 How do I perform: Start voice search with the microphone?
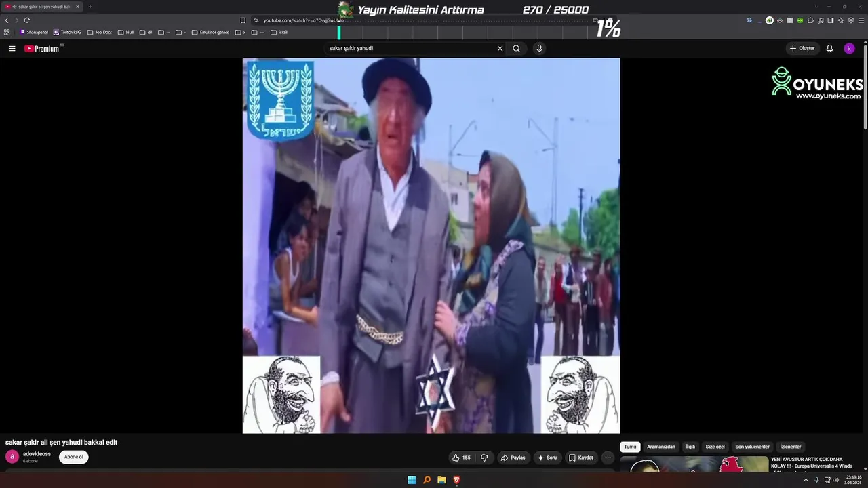click(x=539, y=48)
